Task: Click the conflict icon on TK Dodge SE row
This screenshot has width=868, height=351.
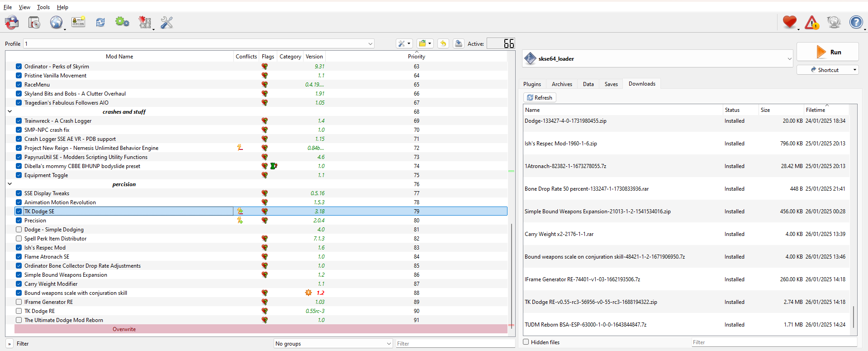Action: [240, 211]
